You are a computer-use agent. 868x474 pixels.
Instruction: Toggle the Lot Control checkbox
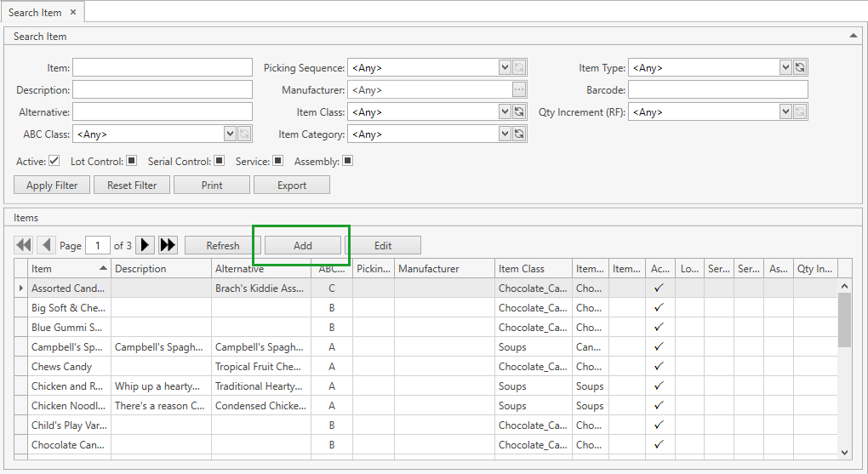pos(132,161)
